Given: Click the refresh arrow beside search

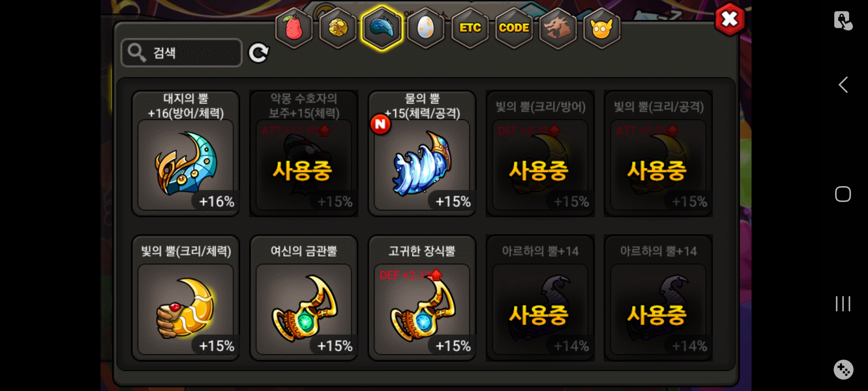Looking at the screenshot, I should 259,53.
